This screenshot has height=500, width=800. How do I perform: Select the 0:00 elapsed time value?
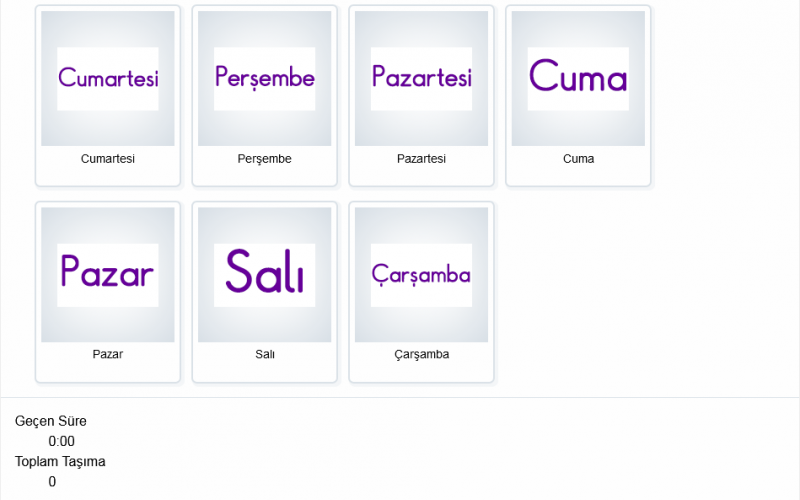62,441
